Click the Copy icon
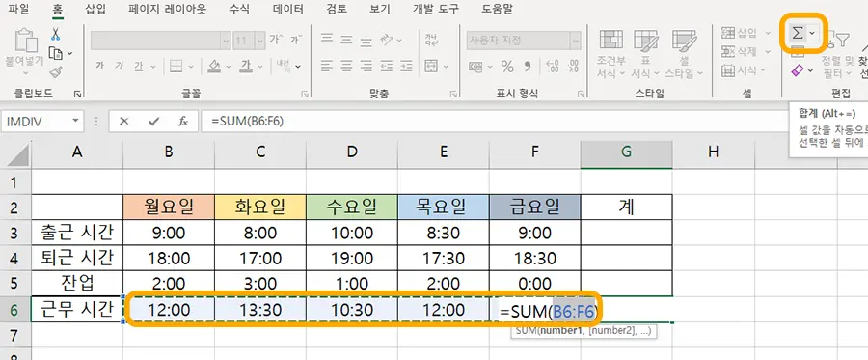The image size is (868, 360). click(55, 53)
